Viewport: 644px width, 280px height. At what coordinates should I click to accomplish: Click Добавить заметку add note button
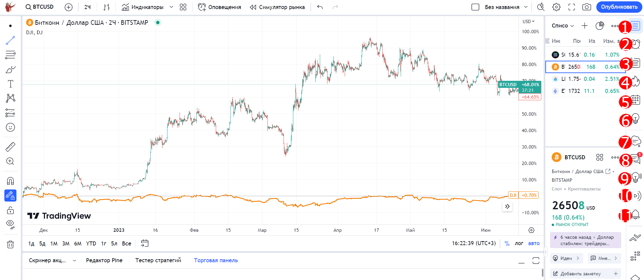point(586,274)
